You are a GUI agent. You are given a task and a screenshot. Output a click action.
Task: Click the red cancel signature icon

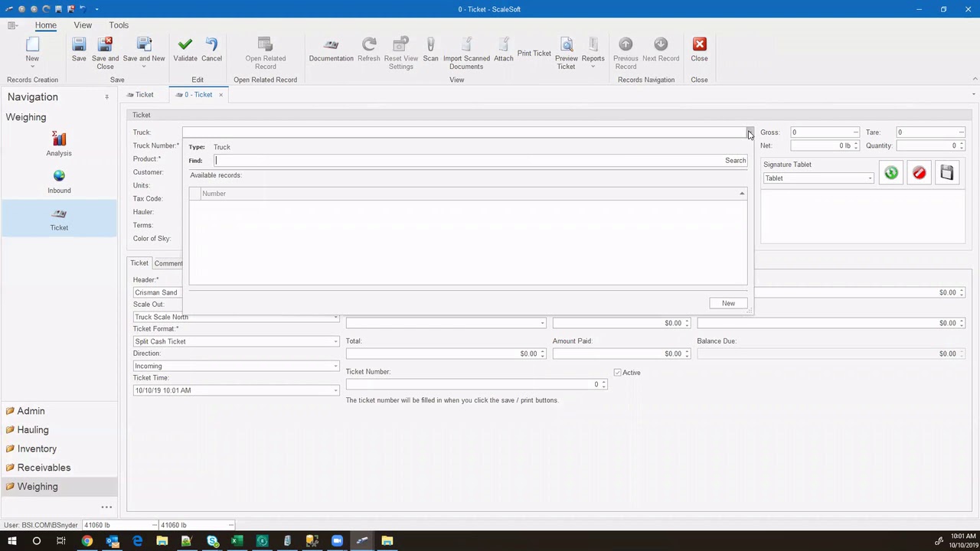[919, 173]
